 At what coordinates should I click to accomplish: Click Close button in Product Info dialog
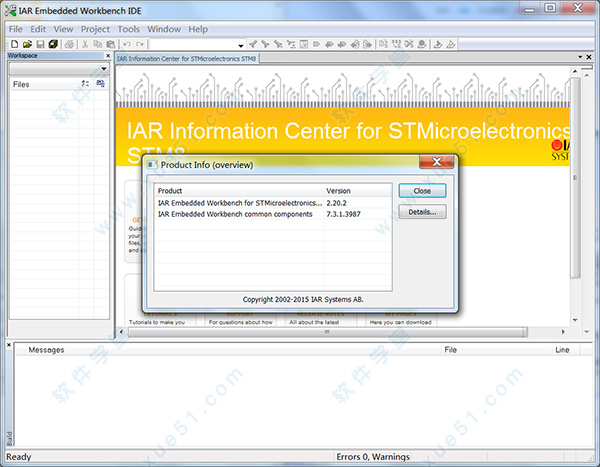coord(422,191)
